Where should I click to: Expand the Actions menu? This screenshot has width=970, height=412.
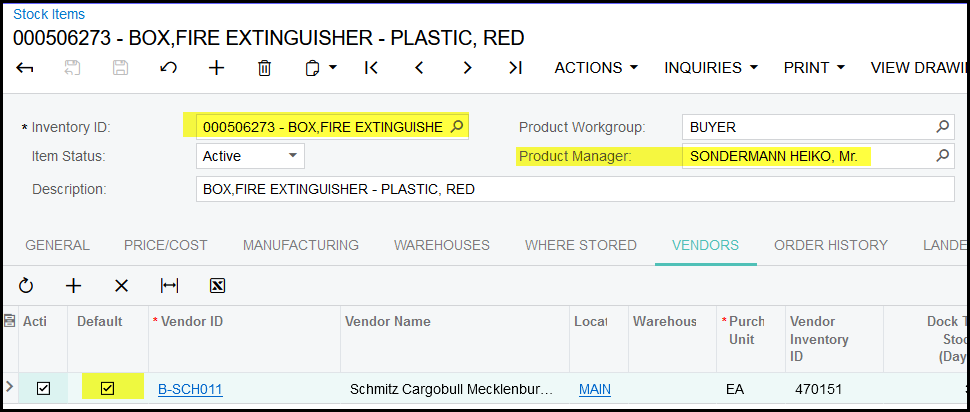tap(596, 68)
